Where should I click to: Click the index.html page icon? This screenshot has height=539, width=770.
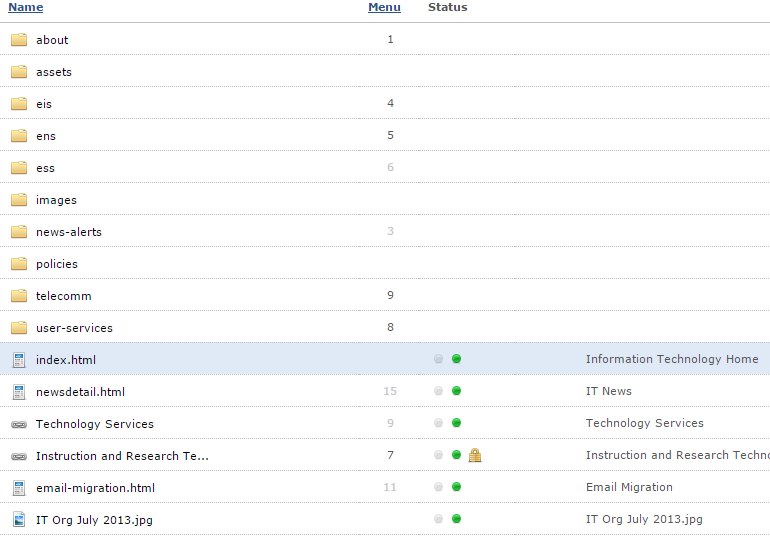point(19,360)
